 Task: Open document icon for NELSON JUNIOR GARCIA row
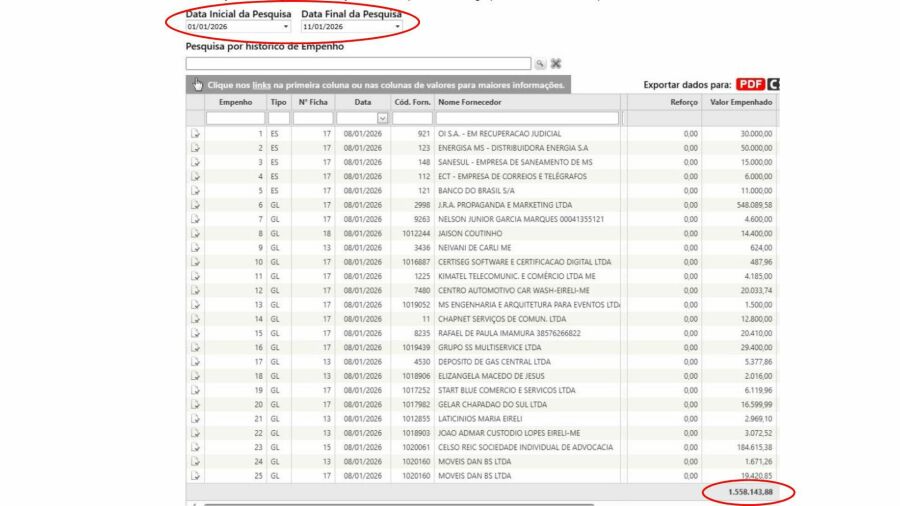pos(195,219)
